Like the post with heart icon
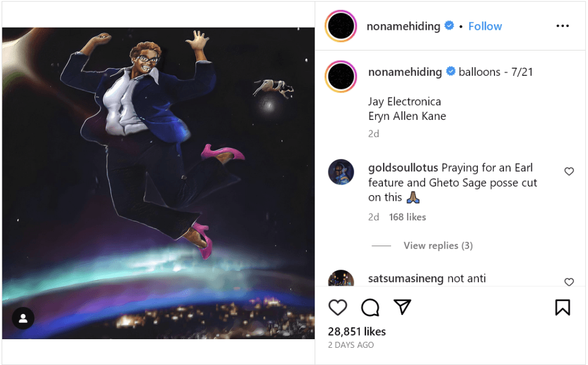The width and height of the screenshot is (588, 365). point(338,308)
